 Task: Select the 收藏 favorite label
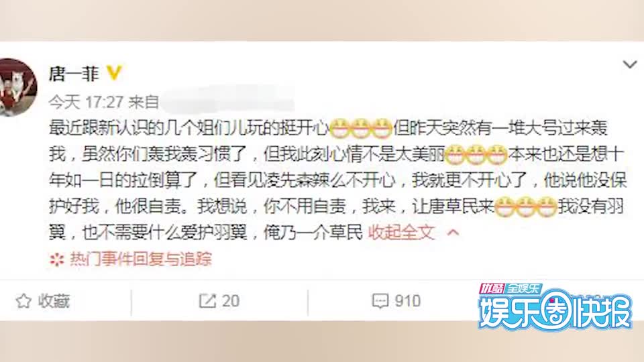pos(54,301)
